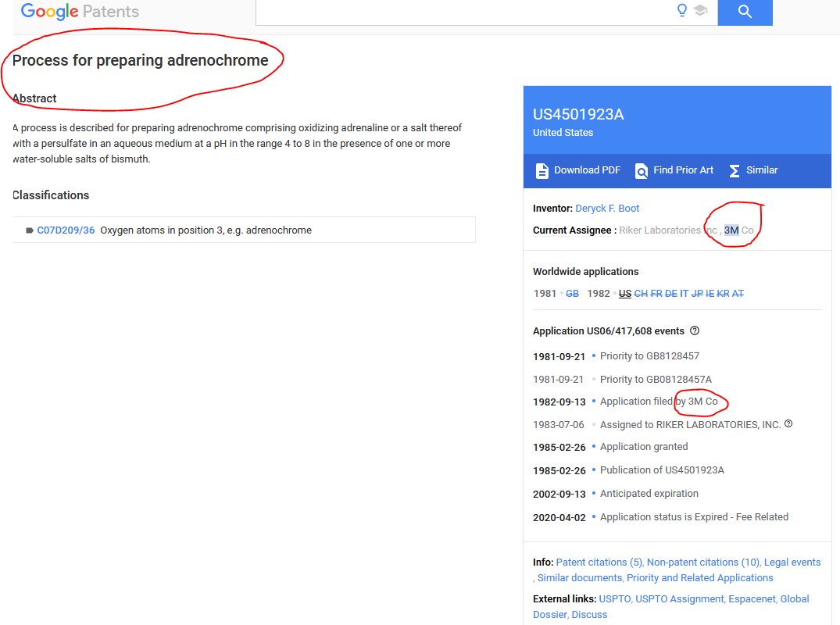Click the tag icon before C07D209/36
840x625 pixels.
tap(30, 230)
